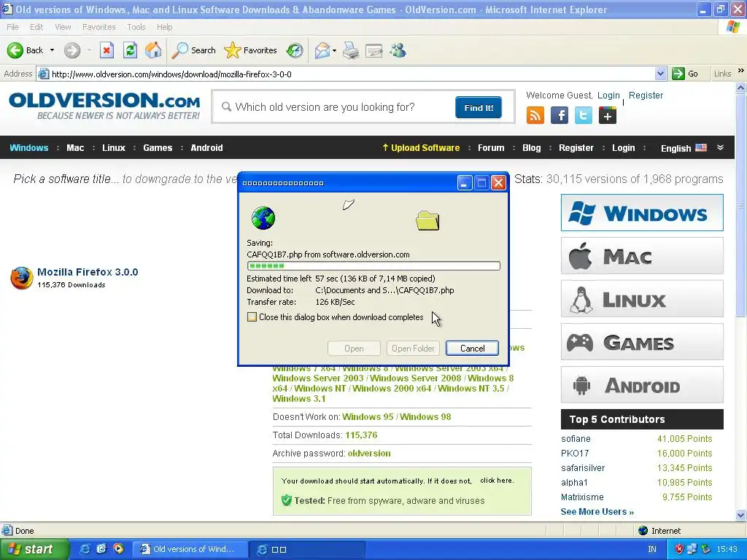
Task: Click the download progress bar
Action: tap(373, 265)
